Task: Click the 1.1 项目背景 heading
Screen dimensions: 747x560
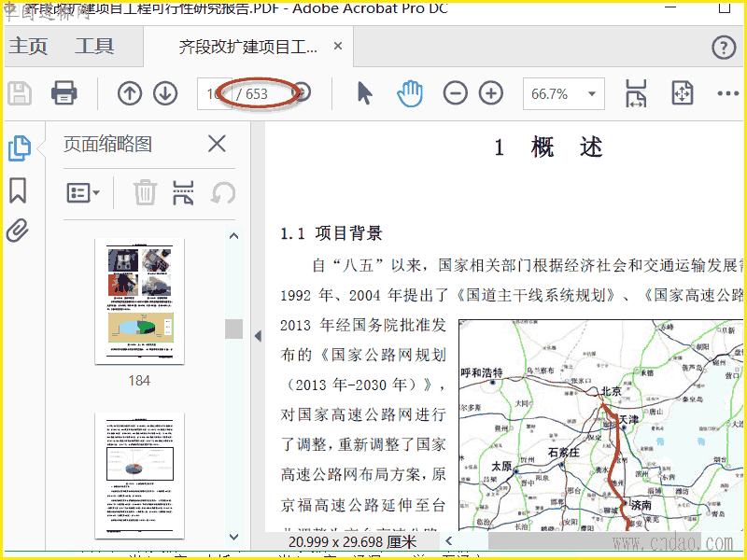Action: 331,233
